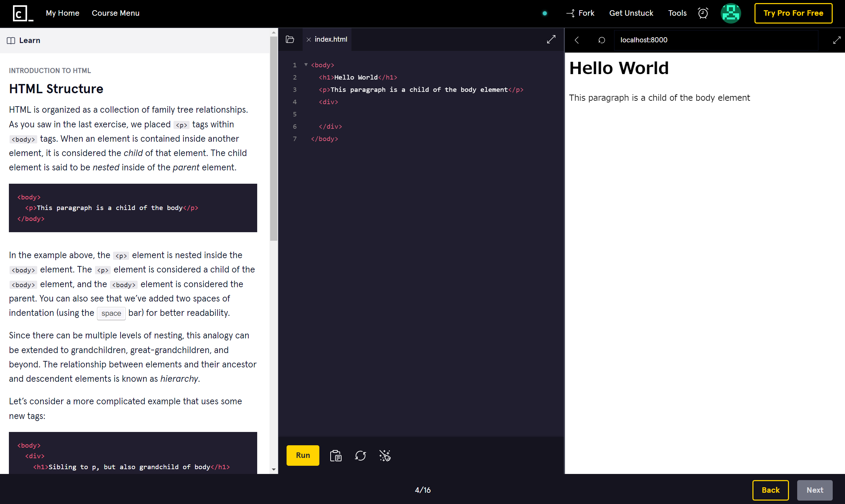845x504 pixels.
Task: Click the copy to clipboard icon
Action: tap(336, 456)
